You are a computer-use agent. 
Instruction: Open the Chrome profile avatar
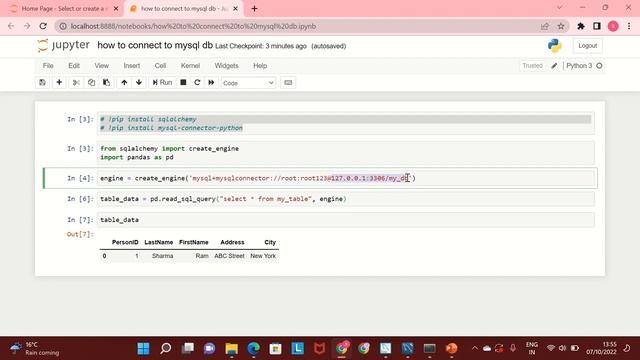pyautogui.click(x=613, y=26)
